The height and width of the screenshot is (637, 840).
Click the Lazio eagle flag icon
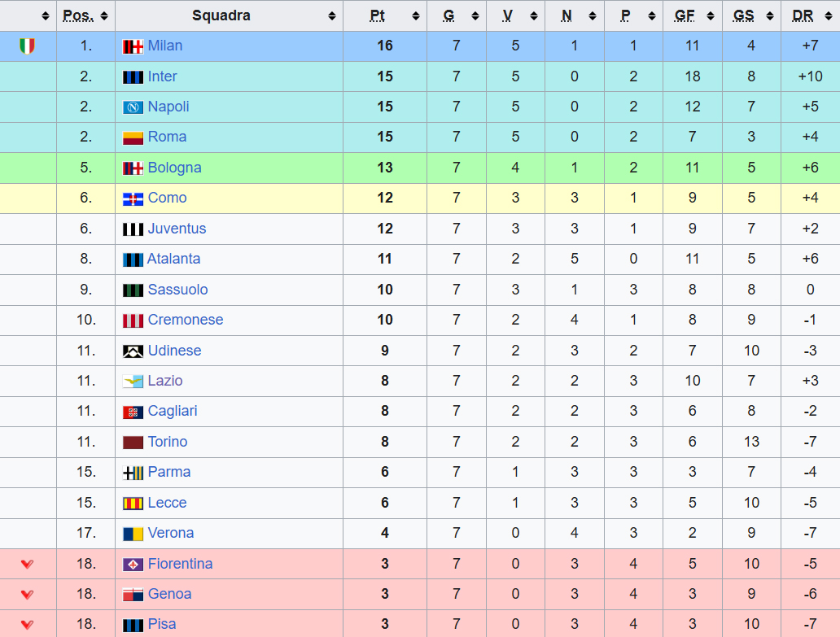click(x=133, y=382)
